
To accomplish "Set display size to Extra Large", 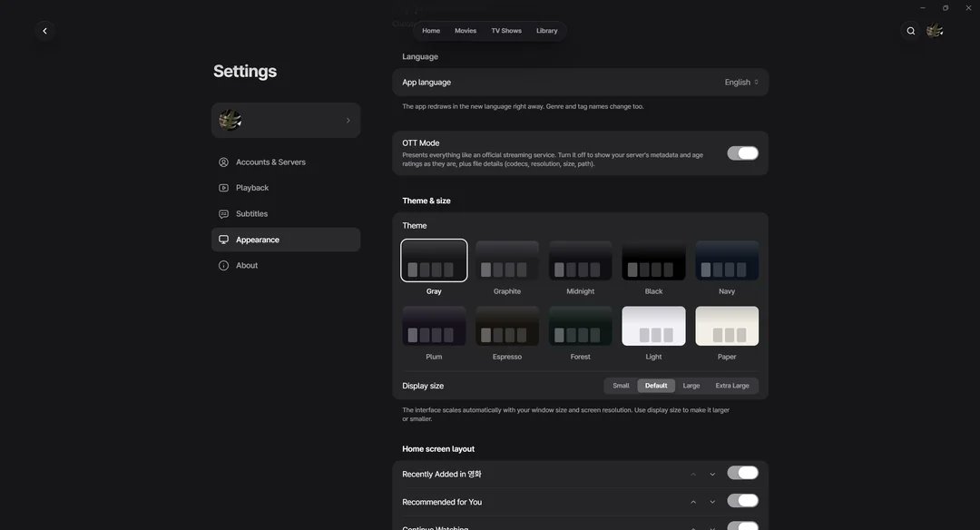I will (732, 386).
